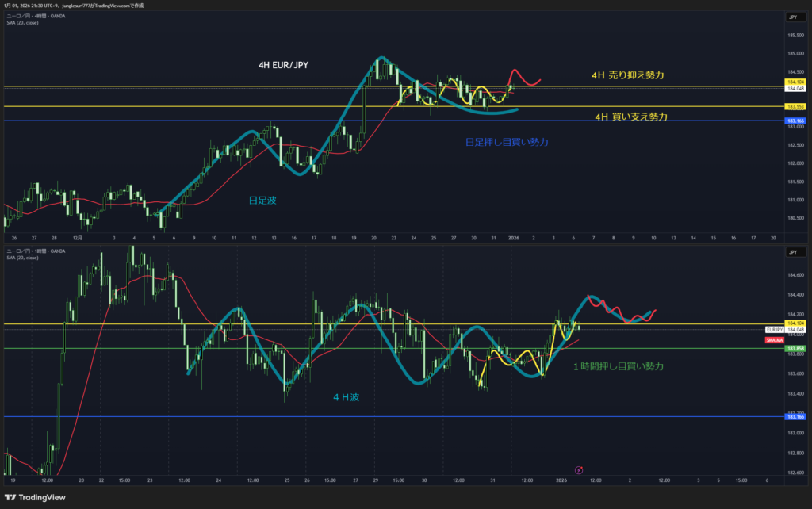The image size is (812, 509).
Task: Click the EURJPY price tag on lower axis
Action: [775, 329]
